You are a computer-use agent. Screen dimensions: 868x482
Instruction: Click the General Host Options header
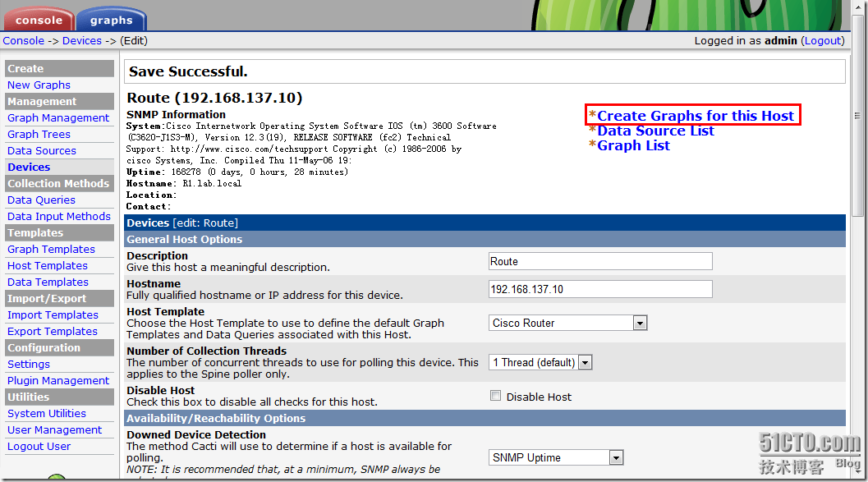click(485, 239)
